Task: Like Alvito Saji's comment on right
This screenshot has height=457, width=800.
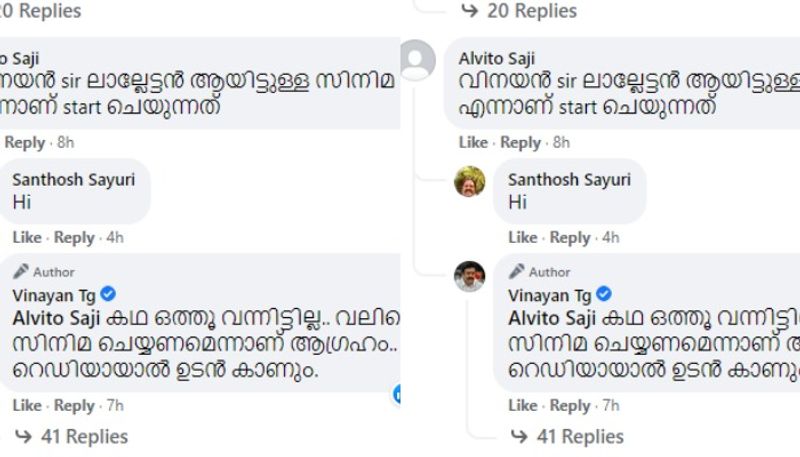Action: pos(473,143)
